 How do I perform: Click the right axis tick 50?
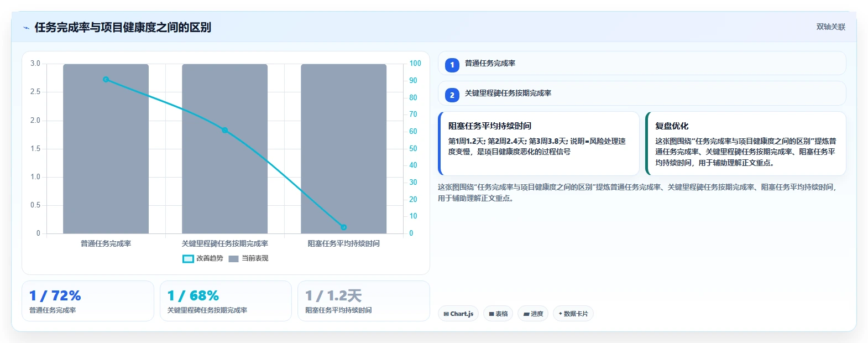click(413, 149)
